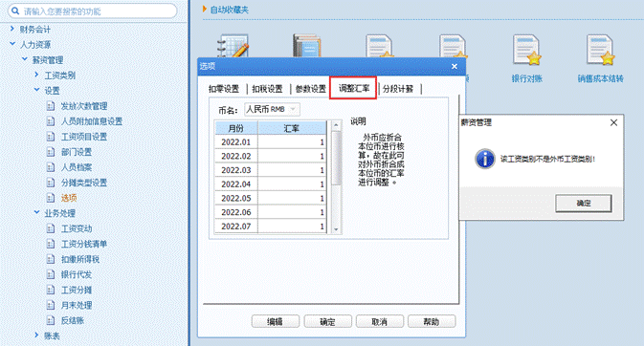Click the document icon beside 分摊类型设置
Viewport: 644px width, 346px height.
(x=50, y=183)
